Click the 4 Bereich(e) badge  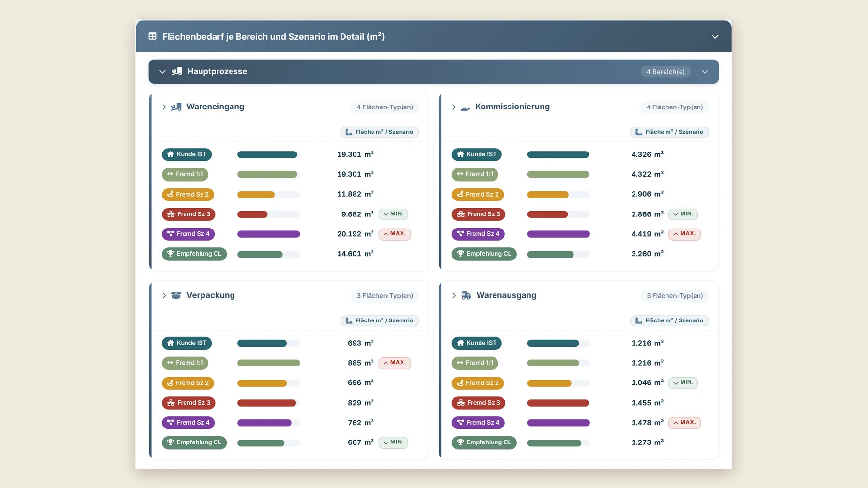coord(666,72)
